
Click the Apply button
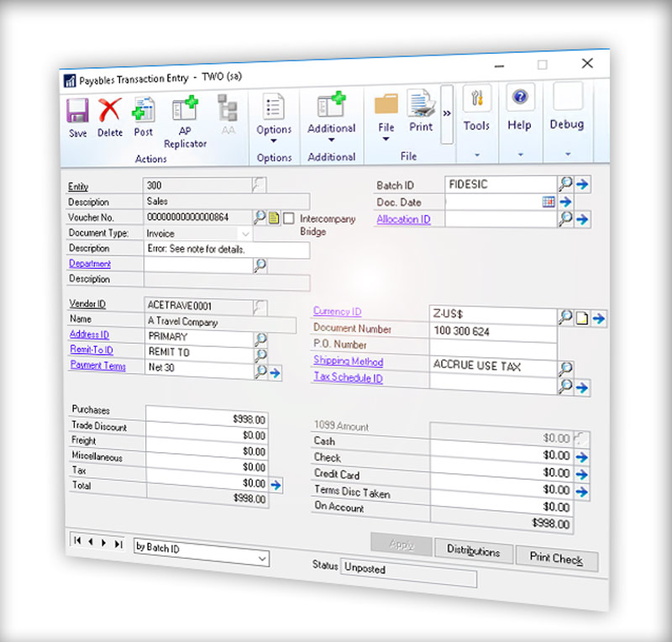click(x=402, y=545)
